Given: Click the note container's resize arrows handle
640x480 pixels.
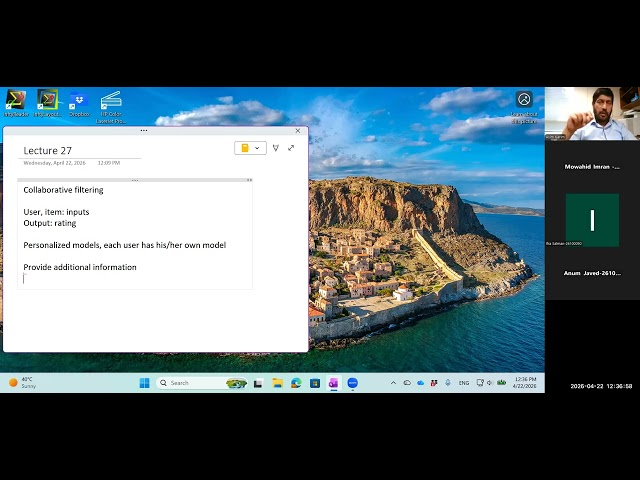Looking at the screenshot, I should [249, 180].
